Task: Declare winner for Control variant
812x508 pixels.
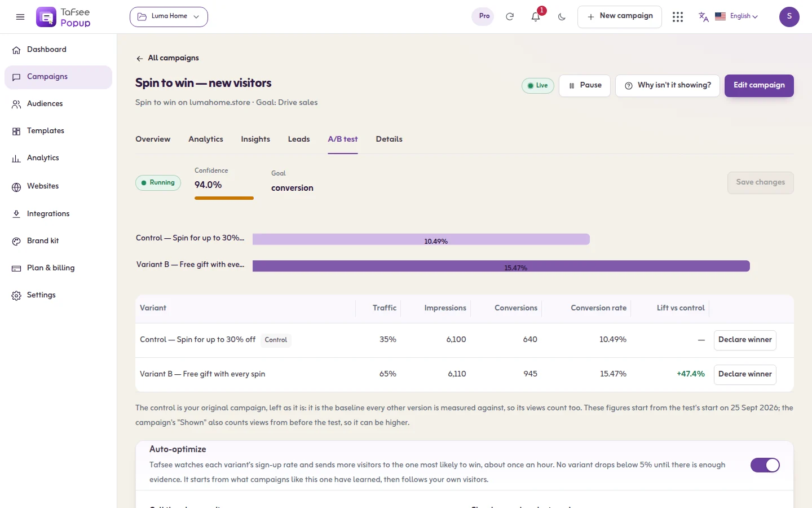Action: (745, 340)
